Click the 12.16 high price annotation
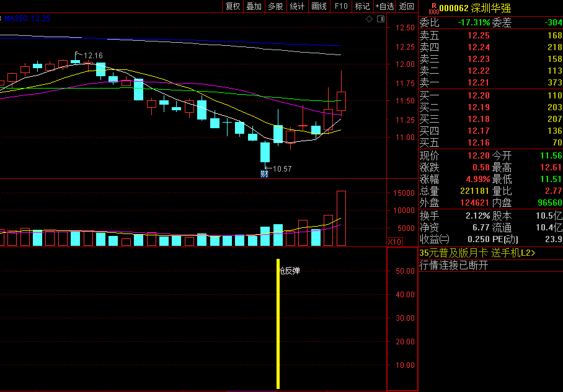The image size is (563, 392). [92, 56]
